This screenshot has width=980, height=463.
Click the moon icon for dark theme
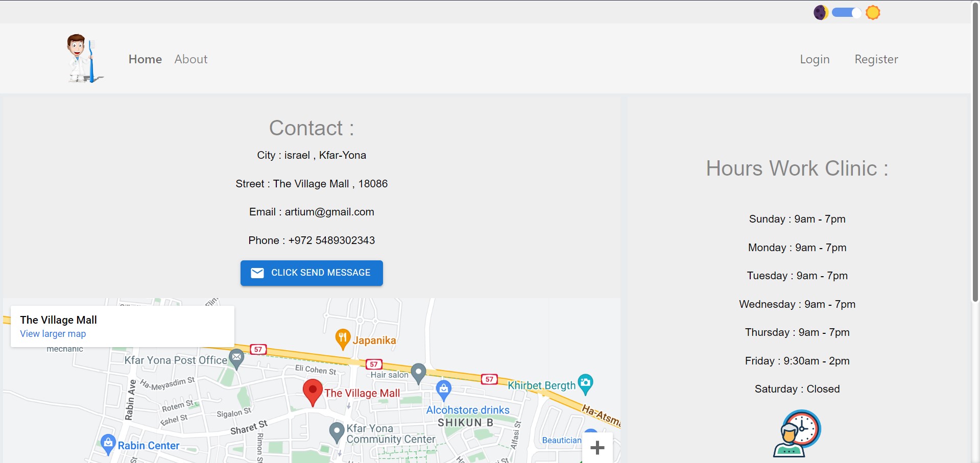click(821, 12)
